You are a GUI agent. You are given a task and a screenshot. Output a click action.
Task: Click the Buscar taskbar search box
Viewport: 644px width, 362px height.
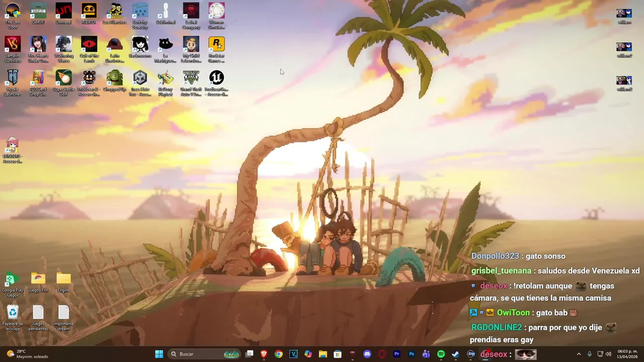click(205, 354)
